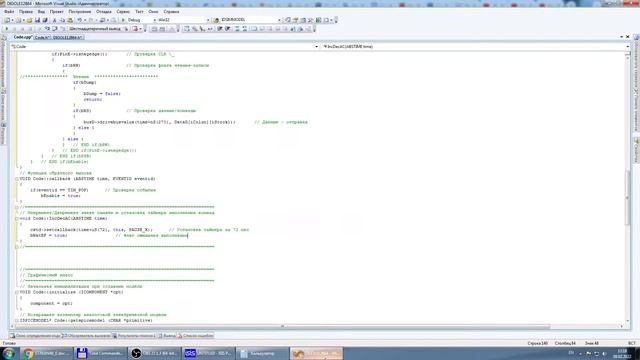
Task: Click the Redo toolbar icon
Action: tap(91, 20)
